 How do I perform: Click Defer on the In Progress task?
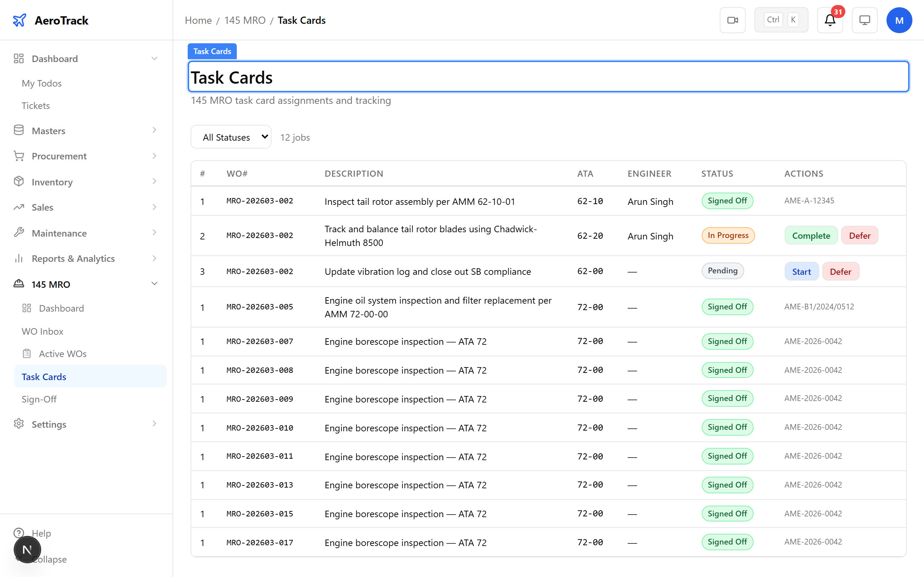859,235
